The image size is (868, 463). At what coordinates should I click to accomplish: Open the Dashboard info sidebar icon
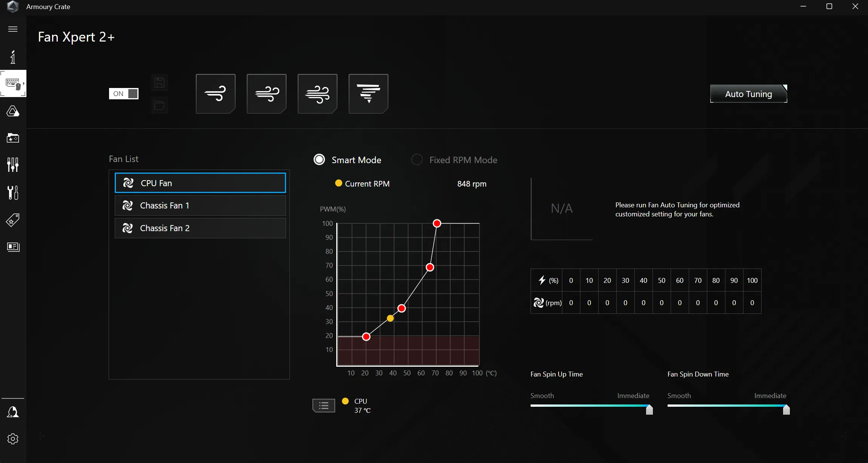[13, 57]
